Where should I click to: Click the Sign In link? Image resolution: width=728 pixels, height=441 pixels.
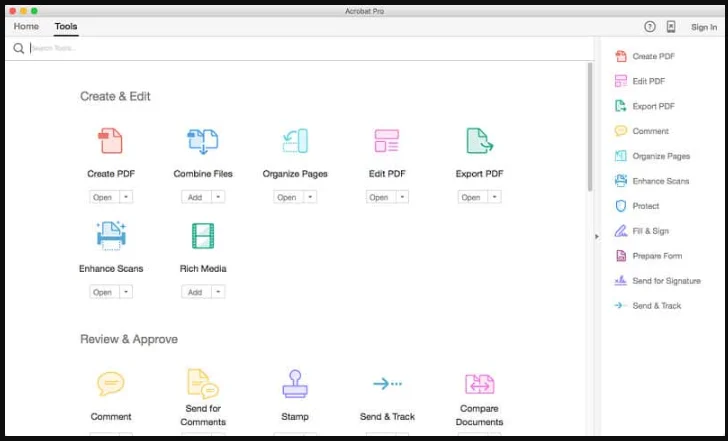pyautogui.click(x=704, y=27)
